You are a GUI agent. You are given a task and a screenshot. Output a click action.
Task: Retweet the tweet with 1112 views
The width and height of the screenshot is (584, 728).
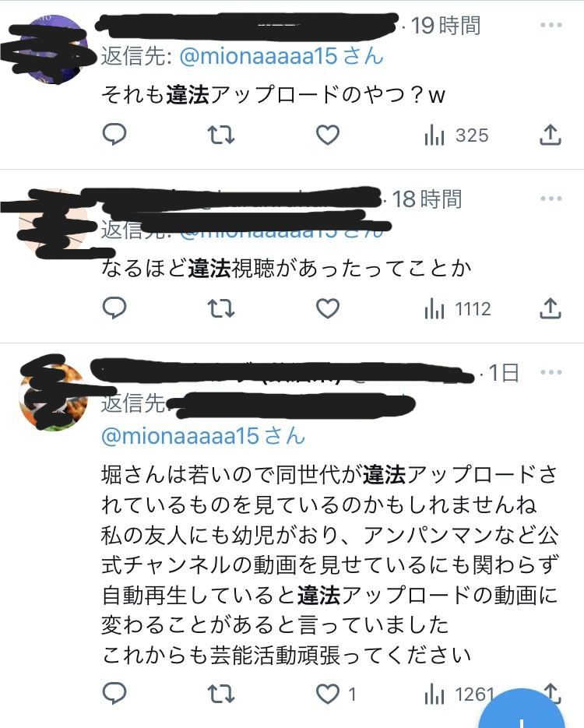click(x=221, y=308)
